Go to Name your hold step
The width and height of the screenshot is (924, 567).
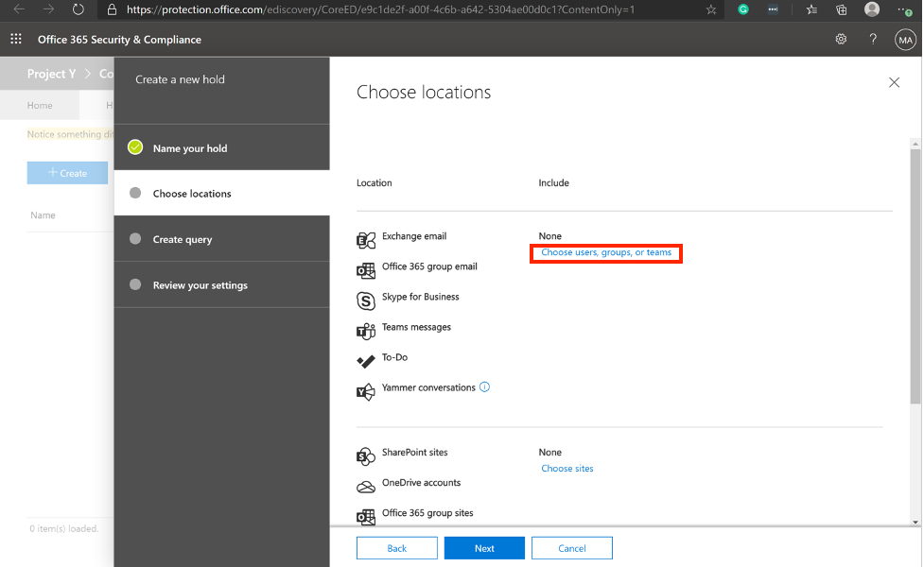[x=221, y=147]
